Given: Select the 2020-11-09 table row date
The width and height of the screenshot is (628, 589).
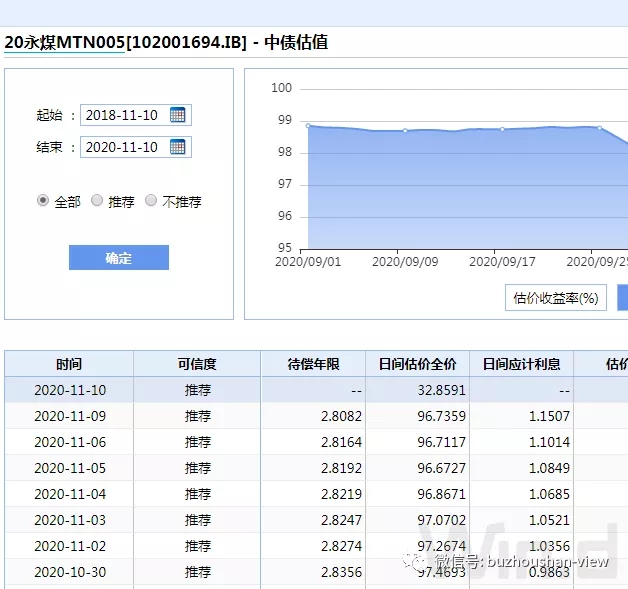Looking at the screenshot, I should coord(70,416).
